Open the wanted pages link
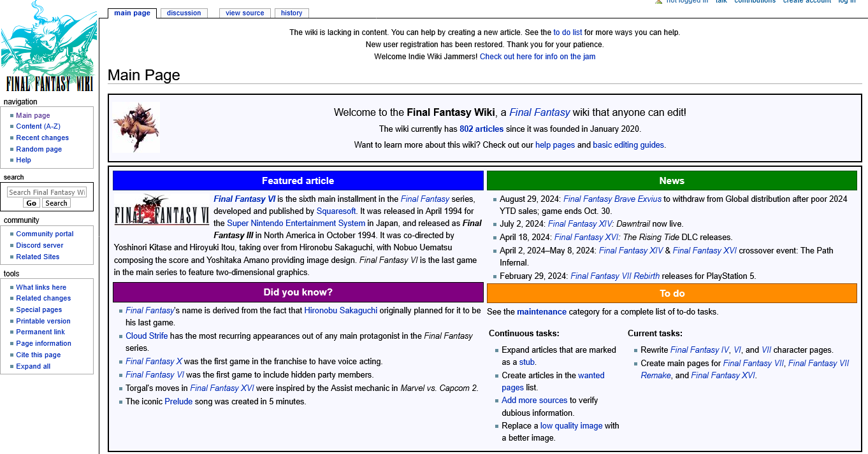The width and height of the screenshot is (868, 454). 553,381
